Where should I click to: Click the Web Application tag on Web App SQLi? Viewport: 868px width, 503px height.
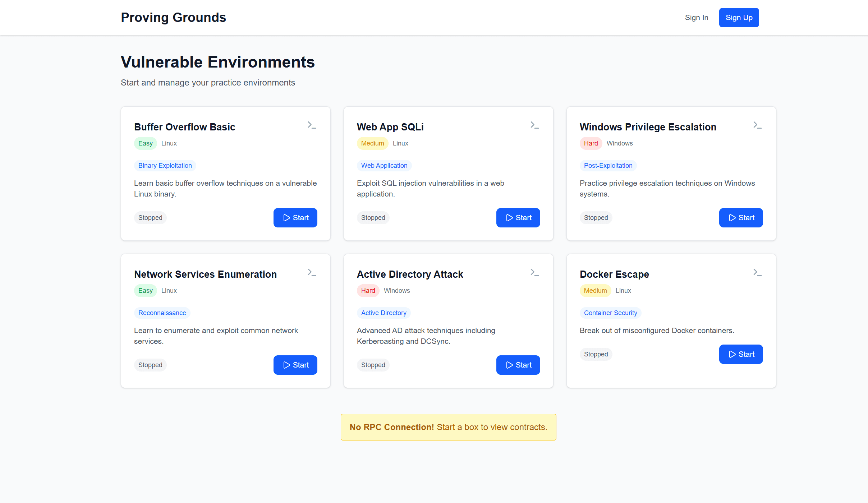point(384,166)
